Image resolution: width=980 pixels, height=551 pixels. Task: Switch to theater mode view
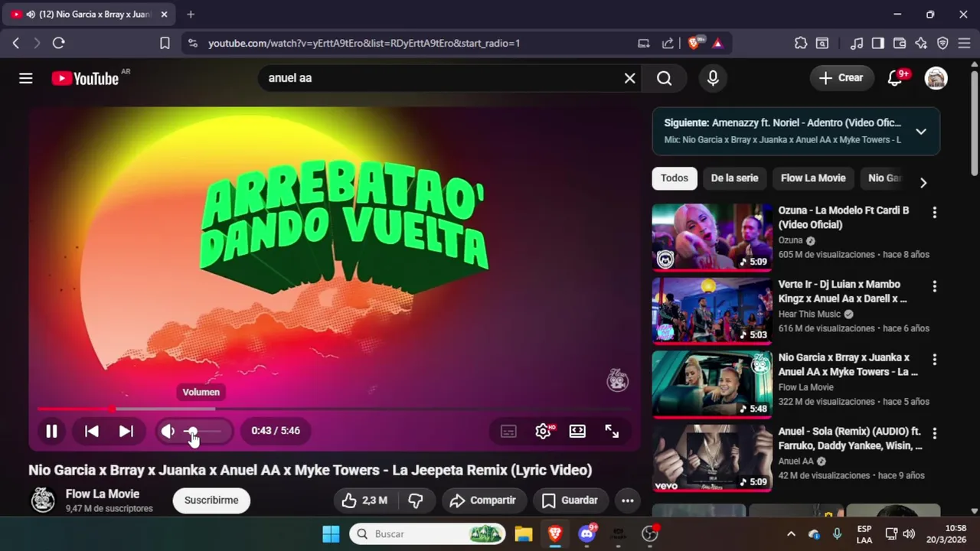click(577, 432)
